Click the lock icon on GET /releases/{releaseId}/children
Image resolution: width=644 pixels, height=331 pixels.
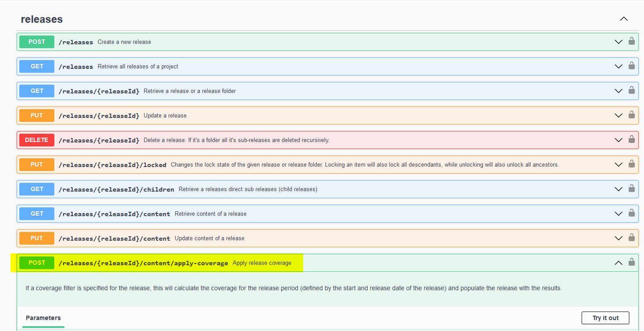(632, 189)
